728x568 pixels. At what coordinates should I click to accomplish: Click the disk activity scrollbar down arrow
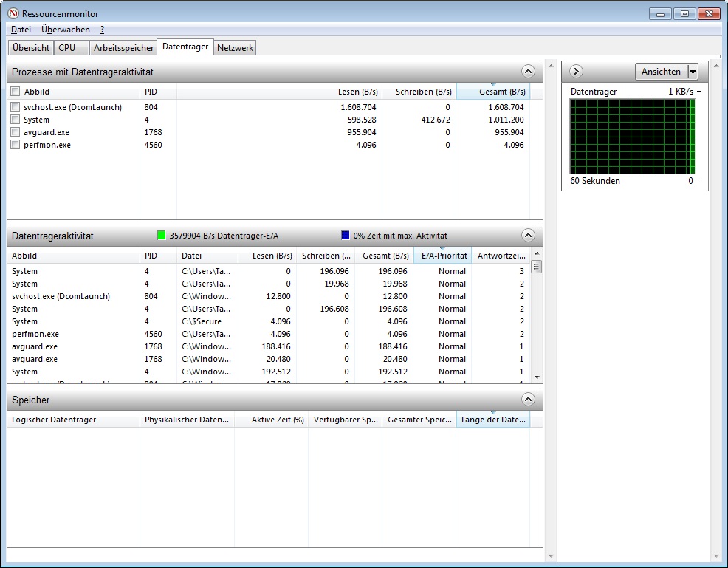[x=537, y=377]
